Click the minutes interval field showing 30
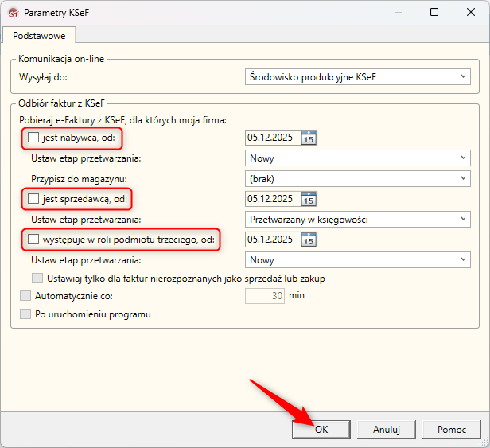 [265, 295]
